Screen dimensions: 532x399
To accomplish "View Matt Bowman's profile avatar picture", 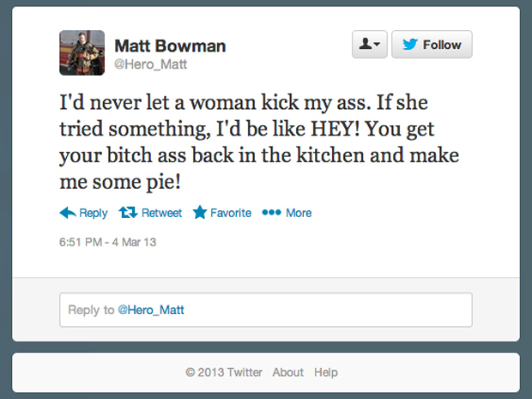I will [x=82, y=53].
